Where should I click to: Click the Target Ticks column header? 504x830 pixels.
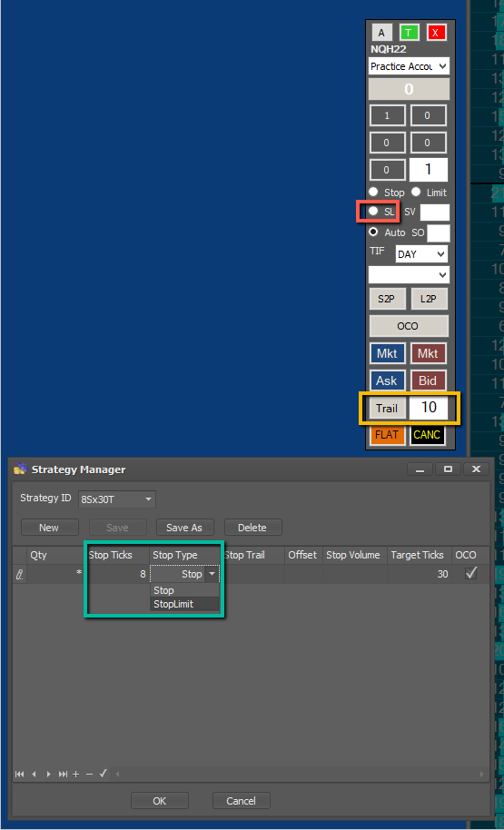pos(419,555)
